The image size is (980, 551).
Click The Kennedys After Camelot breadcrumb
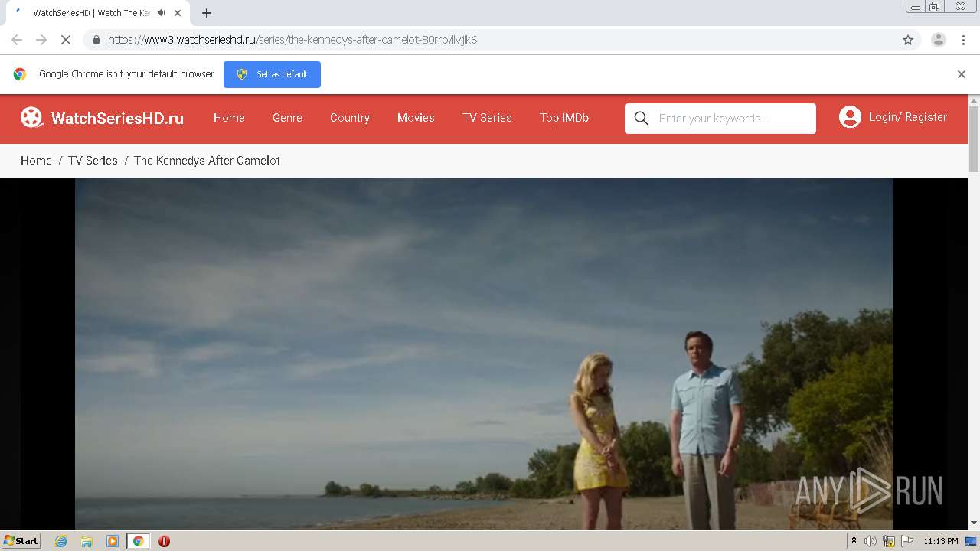[x=207, y=161]
